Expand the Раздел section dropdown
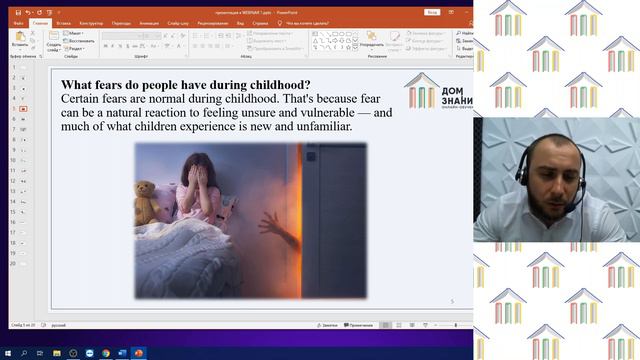 click(x=74, y=49)
